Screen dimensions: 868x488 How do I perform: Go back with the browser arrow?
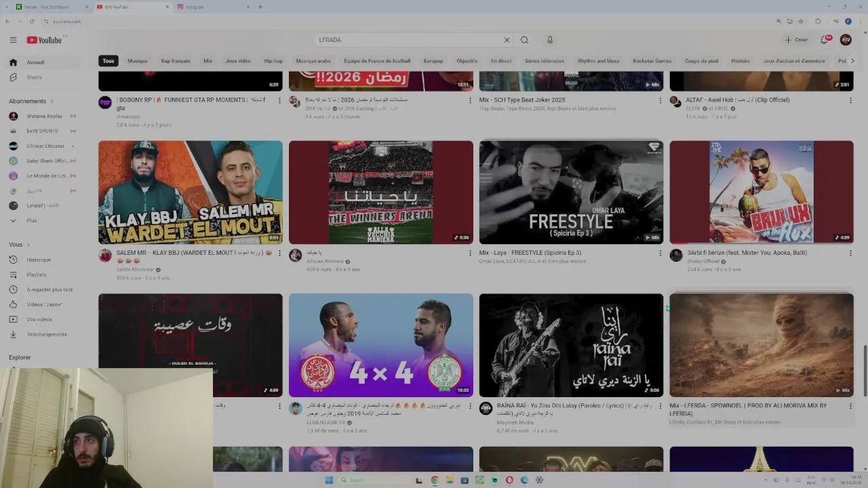pyautogui.click(x=7, y=21)
